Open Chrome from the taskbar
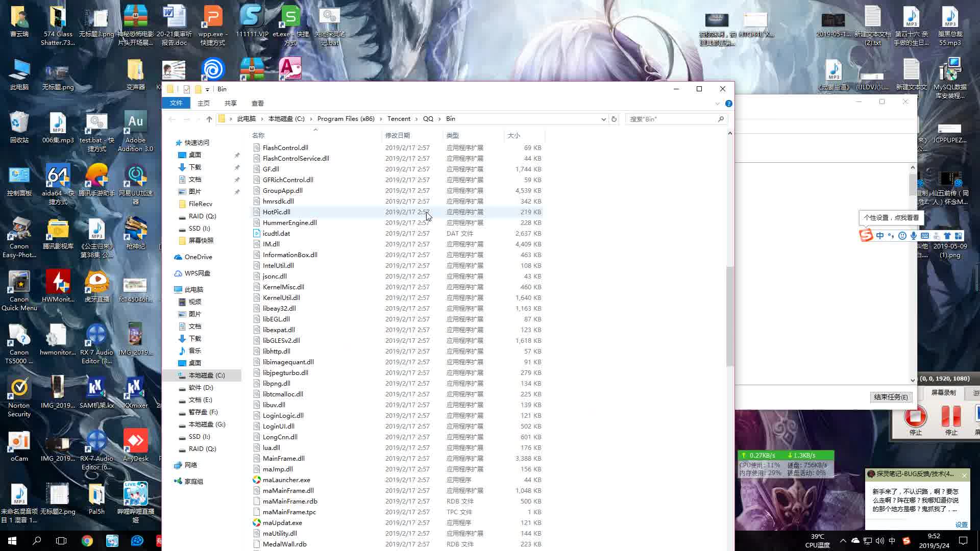Viewport: 980px width, 551px height. point(87,541)
